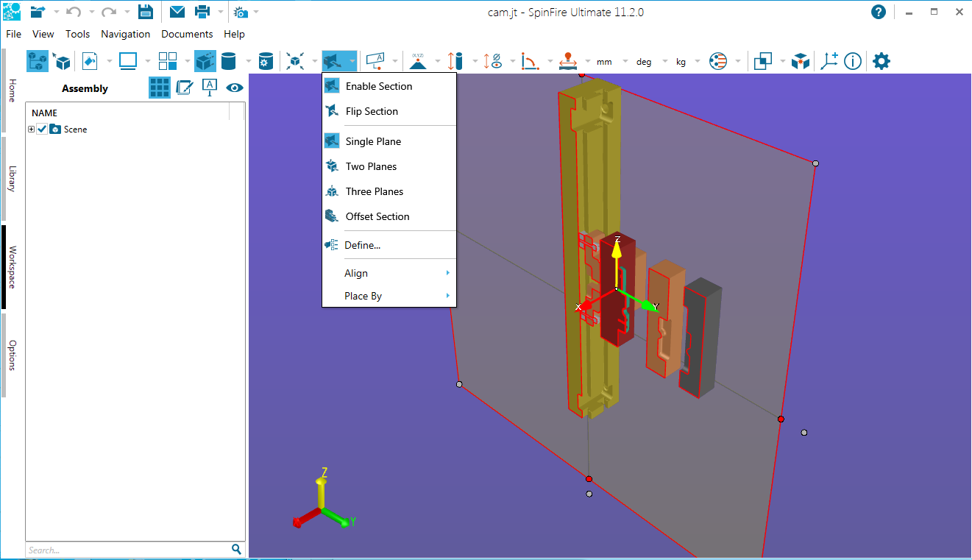Open settings with the gear icon
Image resolution: width=972 pixels, height=560 pixels.
pos(881,61)
